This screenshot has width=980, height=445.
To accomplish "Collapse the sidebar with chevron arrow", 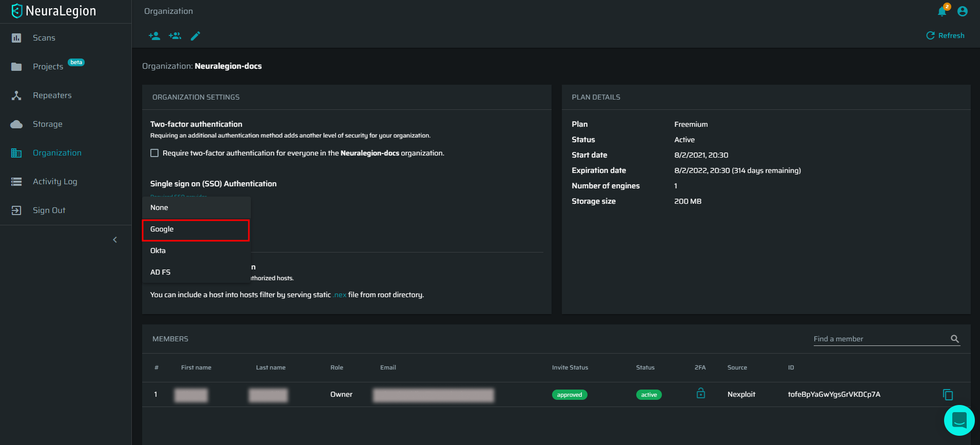I will [x=115, y=240].
